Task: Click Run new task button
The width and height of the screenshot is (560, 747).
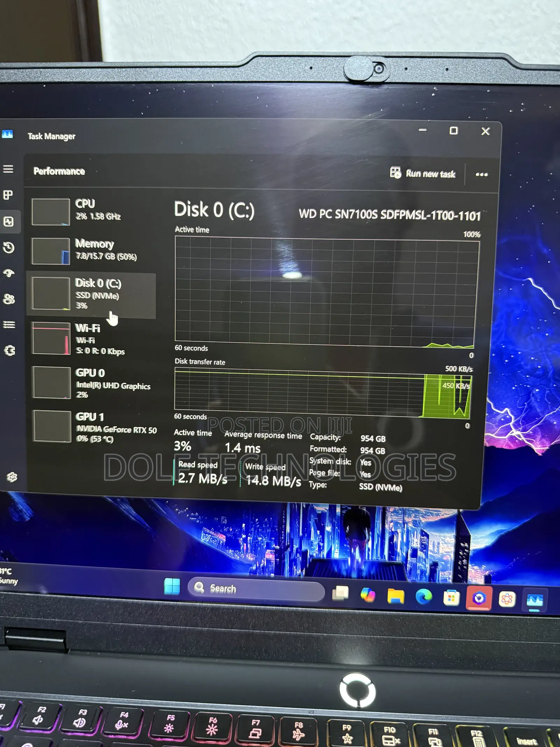Action: pos(423,173)
